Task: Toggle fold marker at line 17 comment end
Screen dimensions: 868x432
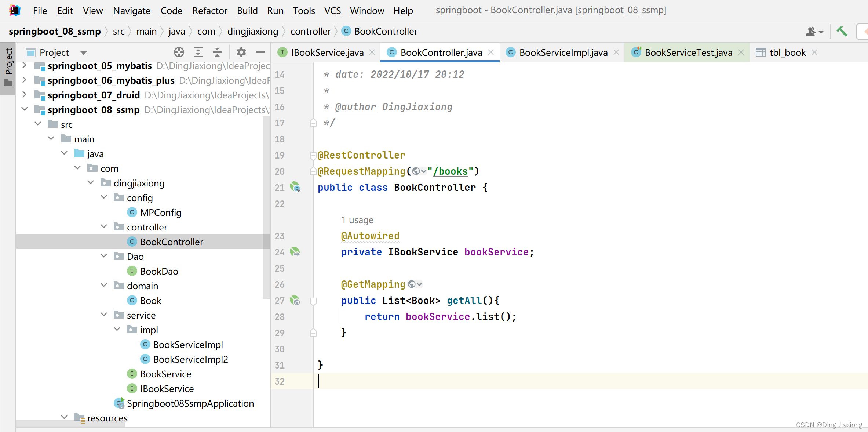Action: [x=313, y=123]
